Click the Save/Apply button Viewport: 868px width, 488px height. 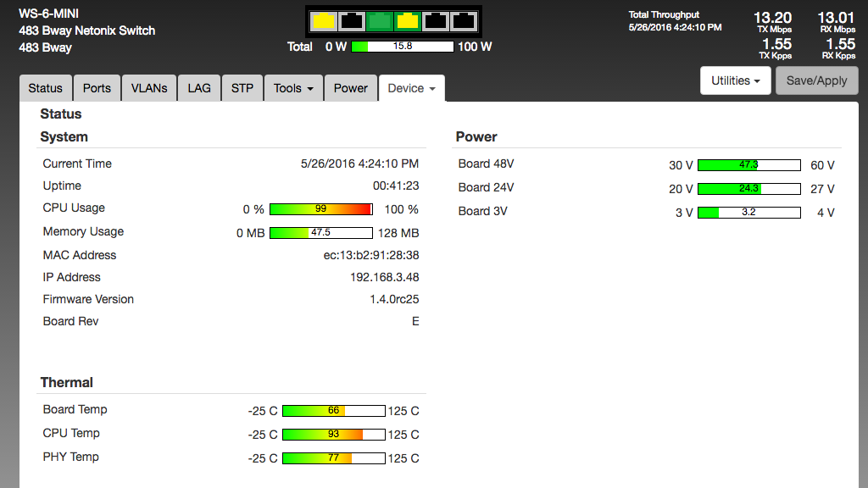pos(816,80)
